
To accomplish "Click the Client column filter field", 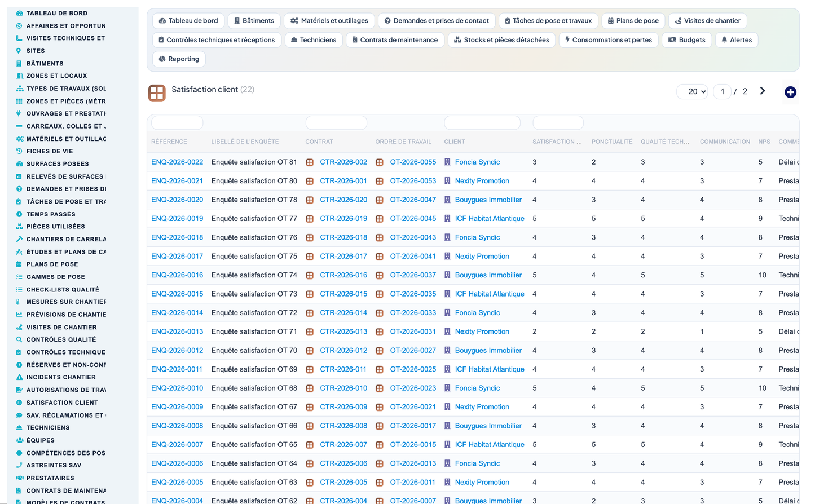I will tap(482, 122).
